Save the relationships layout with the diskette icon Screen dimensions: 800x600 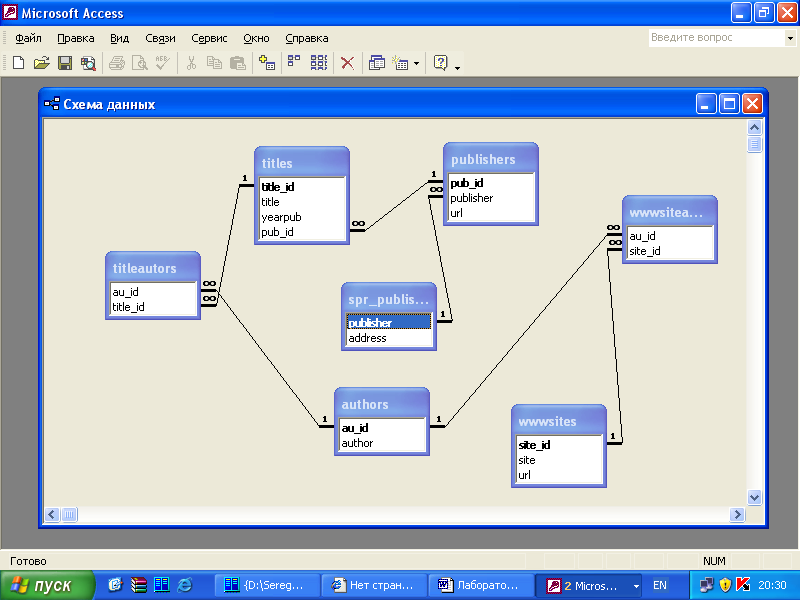click(65, 63)
